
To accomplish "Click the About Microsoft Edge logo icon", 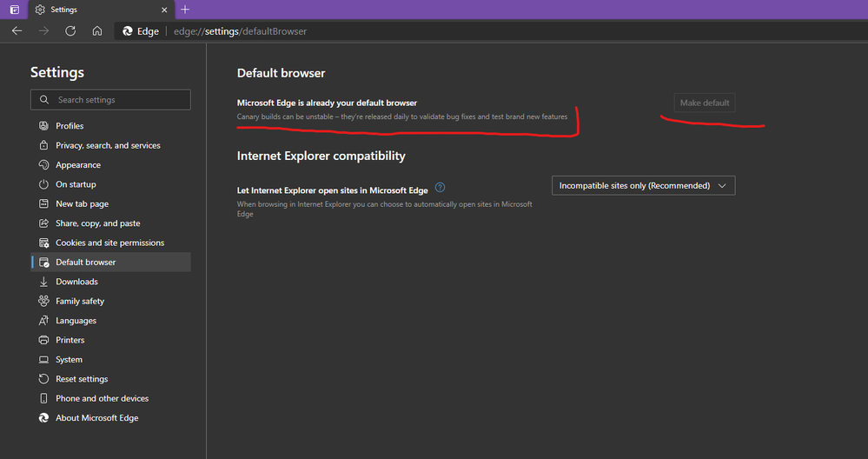I will point(43,417).
